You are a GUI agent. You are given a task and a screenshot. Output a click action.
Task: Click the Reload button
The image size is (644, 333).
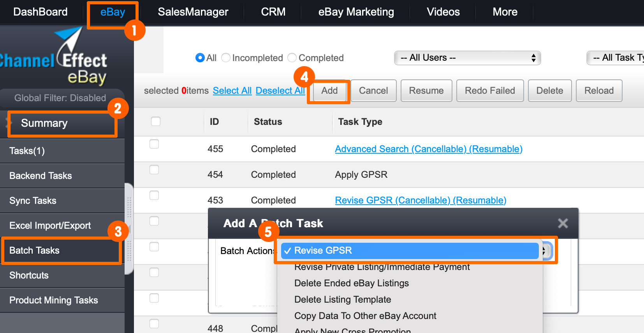pos(599,91)
